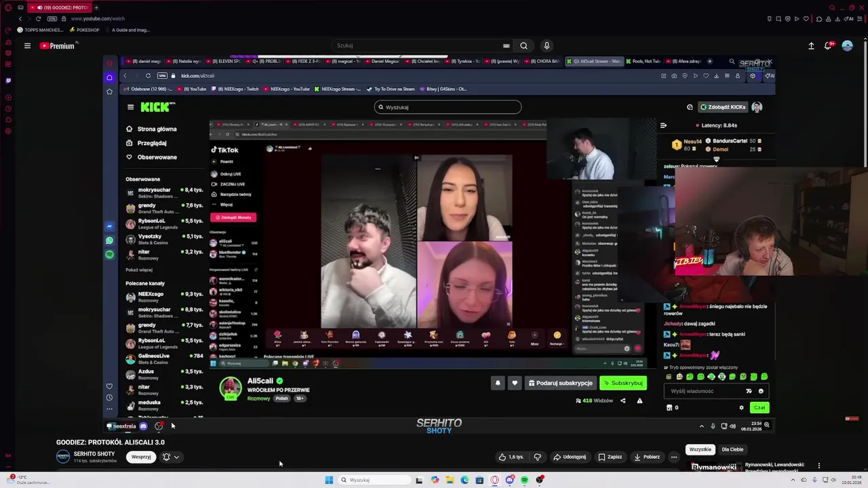
Task: Open the YouTube create/upload icon
Action: [811, 45]
